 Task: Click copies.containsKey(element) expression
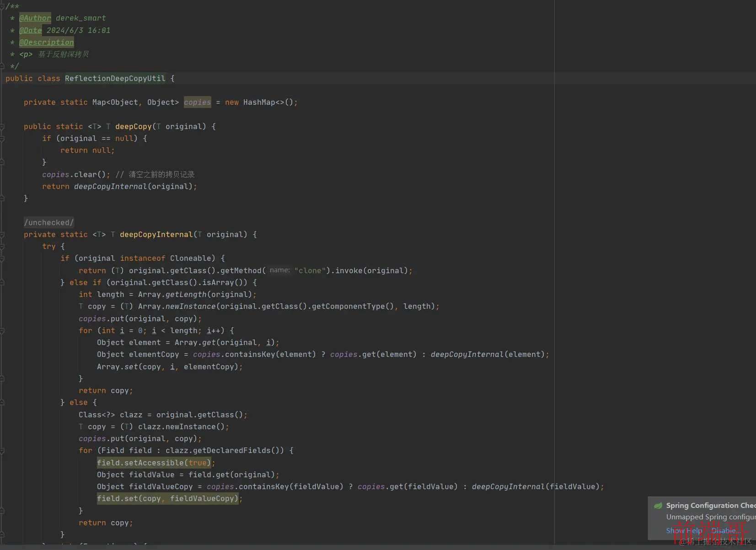255,354
